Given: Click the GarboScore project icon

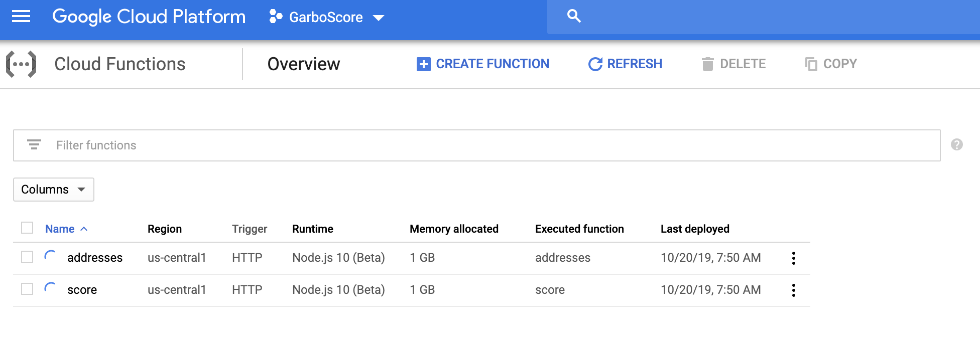Looking at the screenshot, I should coord(276,17).
